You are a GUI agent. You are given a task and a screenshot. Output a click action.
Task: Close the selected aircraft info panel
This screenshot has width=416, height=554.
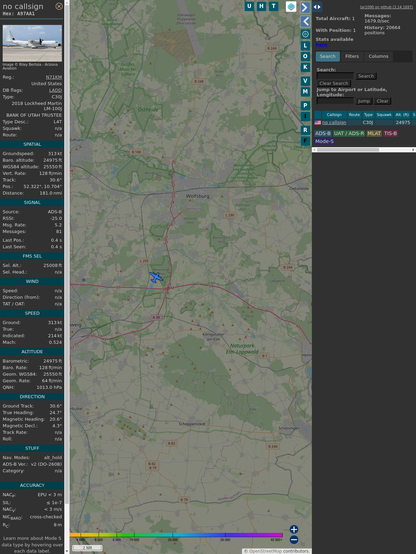pyautogui.click(x=59, y=6)
